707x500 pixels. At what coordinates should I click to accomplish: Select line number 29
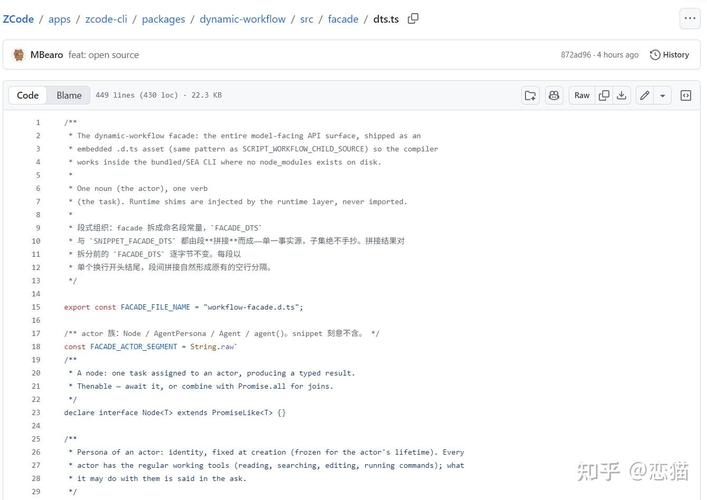tap(36, 491)
